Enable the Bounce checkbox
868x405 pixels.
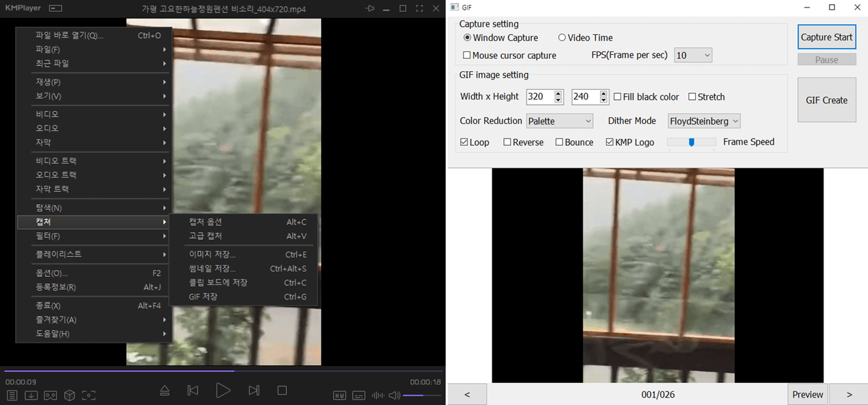575,143
